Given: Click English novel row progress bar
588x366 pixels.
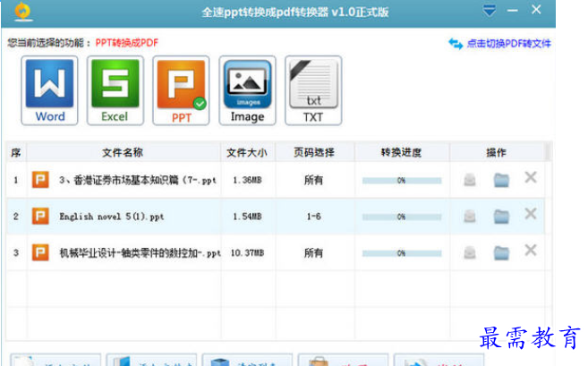Looking at the screenshot, I should [402, 217].
